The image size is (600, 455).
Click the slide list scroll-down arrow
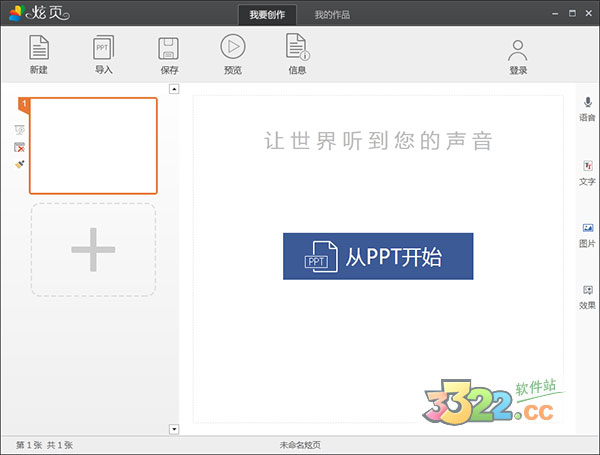(x=174, y=429)
